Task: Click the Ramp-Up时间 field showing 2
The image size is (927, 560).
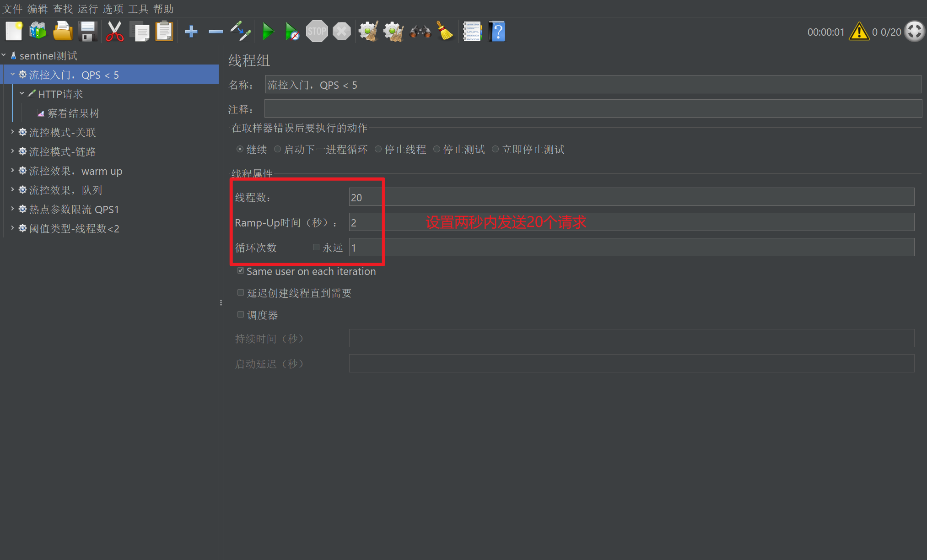Action: [631, 222]
